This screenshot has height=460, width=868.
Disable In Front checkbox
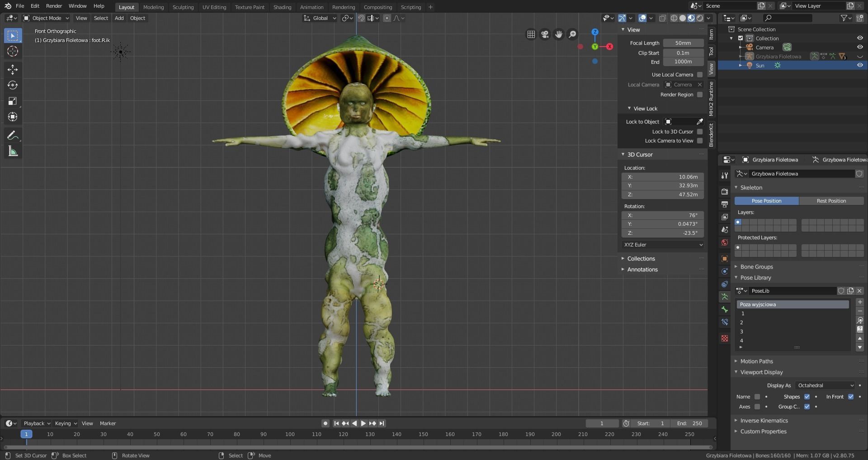click(x=851, y=397)
